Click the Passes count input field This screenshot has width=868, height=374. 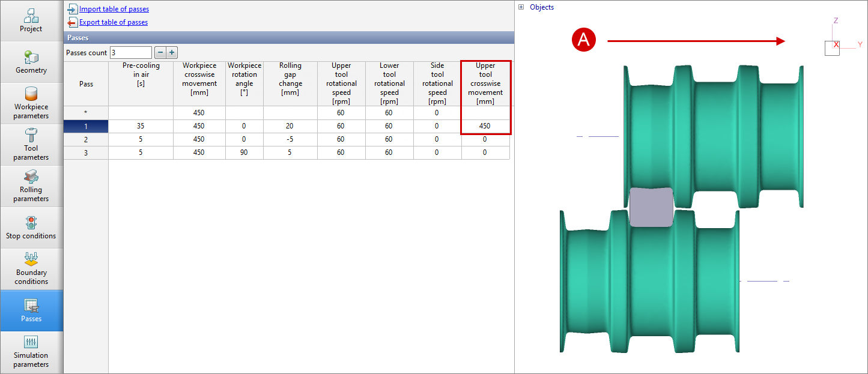(130, 53)
